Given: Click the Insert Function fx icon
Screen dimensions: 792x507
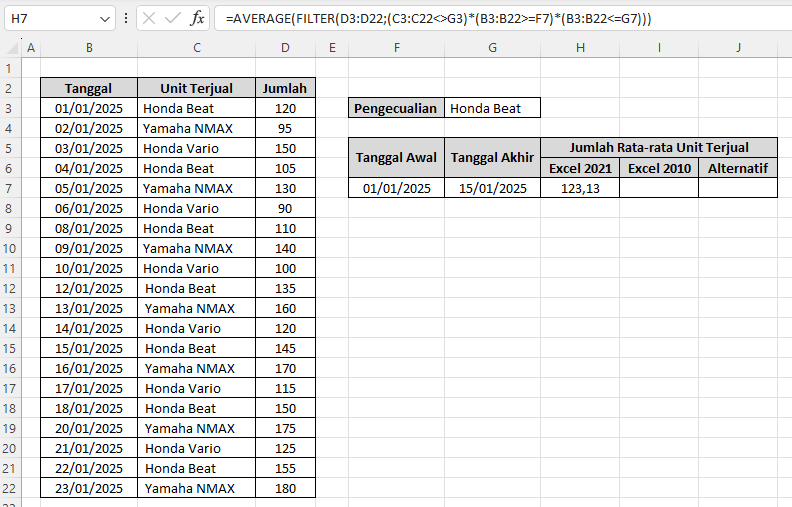Looking at the screenshot, I should [x=197, y=18].
